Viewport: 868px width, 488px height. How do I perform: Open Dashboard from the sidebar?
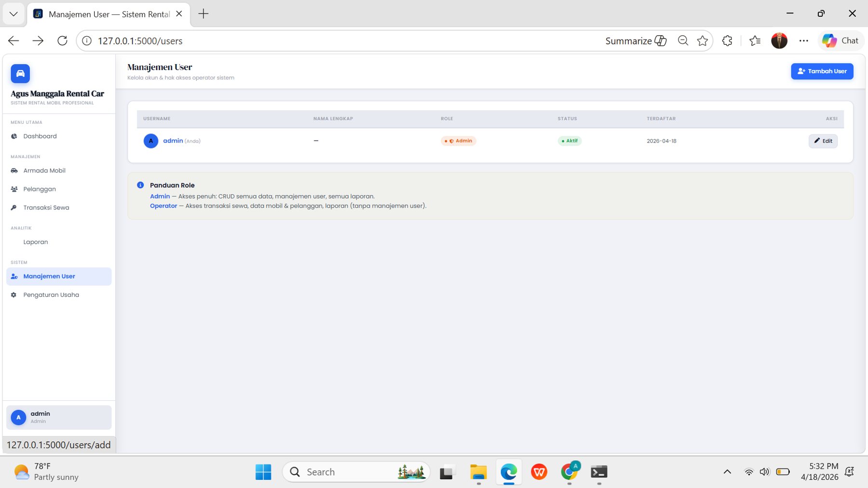click(40, 136)
